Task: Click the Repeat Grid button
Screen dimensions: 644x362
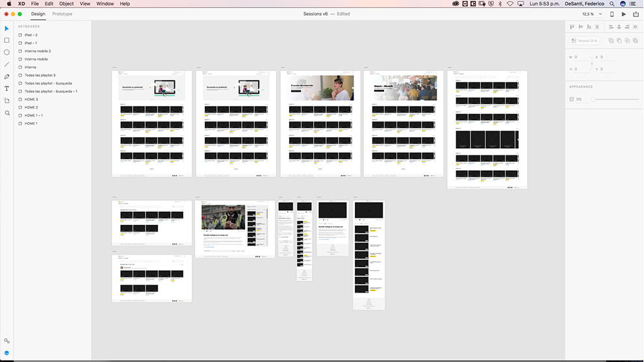Action: (584, 40)
